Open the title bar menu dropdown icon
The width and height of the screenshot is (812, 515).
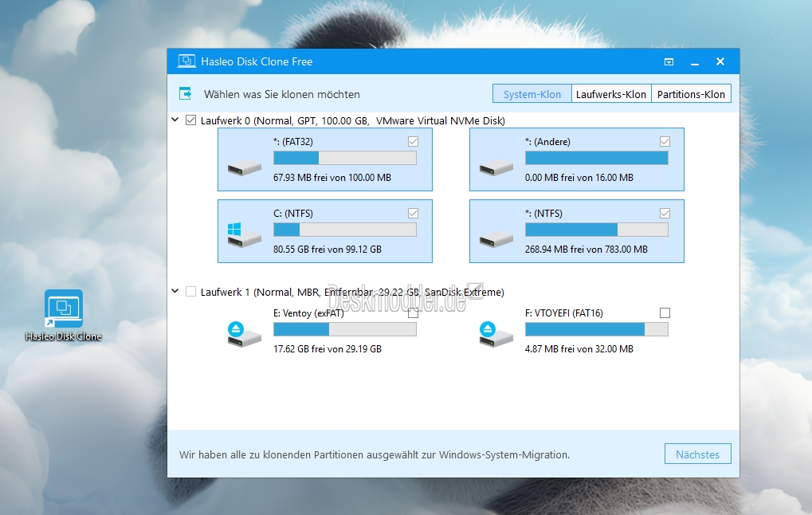(x=669, y=61)
